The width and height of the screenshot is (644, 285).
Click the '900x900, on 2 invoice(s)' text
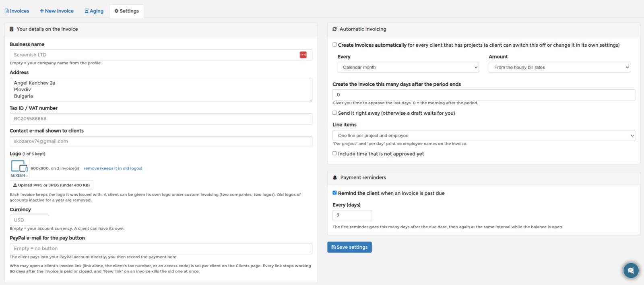pos(55,168)
